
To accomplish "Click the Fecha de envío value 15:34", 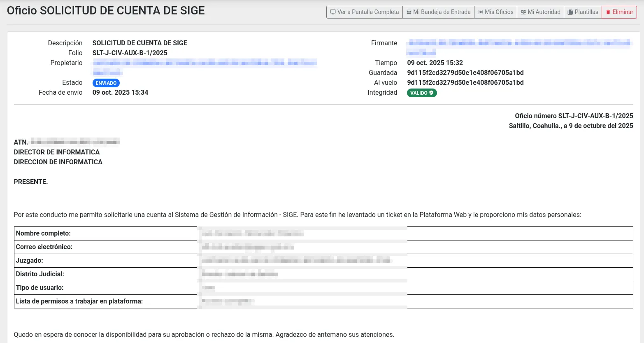I will (120, 93).
